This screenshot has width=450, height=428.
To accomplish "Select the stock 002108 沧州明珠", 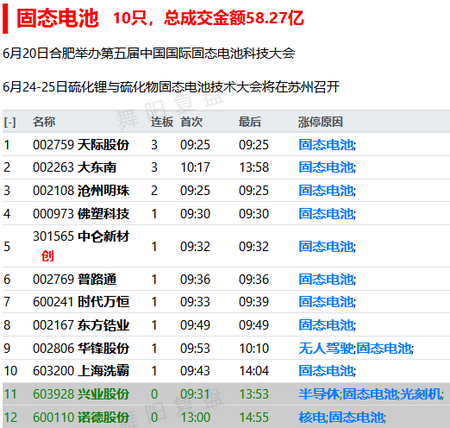I will pos(81,191).
